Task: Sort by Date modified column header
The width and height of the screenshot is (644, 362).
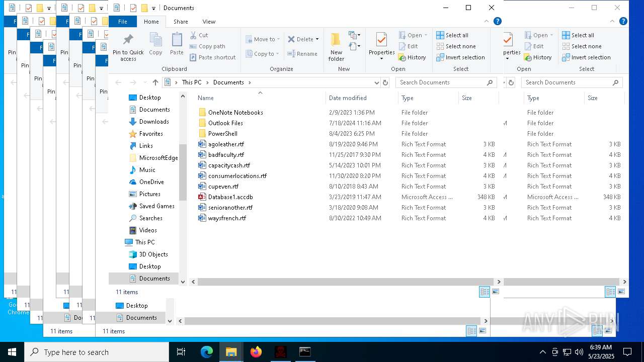Action: tap(348, 98)
